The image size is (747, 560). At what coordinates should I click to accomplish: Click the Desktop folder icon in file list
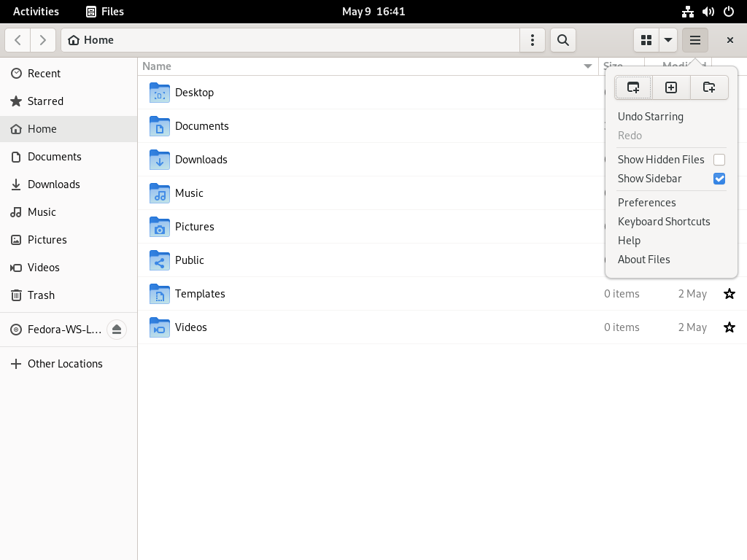click(160, 93)
